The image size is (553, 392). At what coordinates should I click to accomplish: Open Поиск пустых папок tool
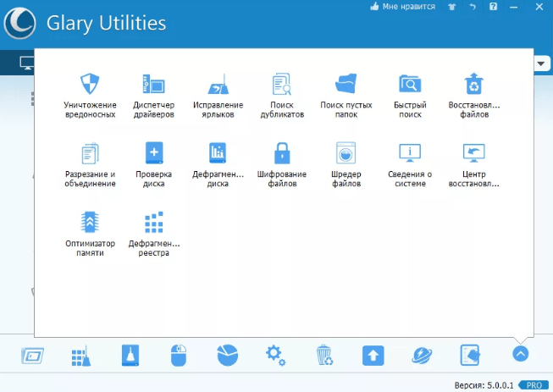(346, 95)
